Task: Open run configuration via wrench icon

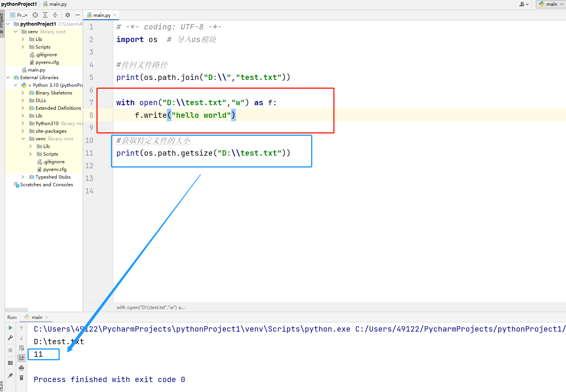Action: point(10,338)
